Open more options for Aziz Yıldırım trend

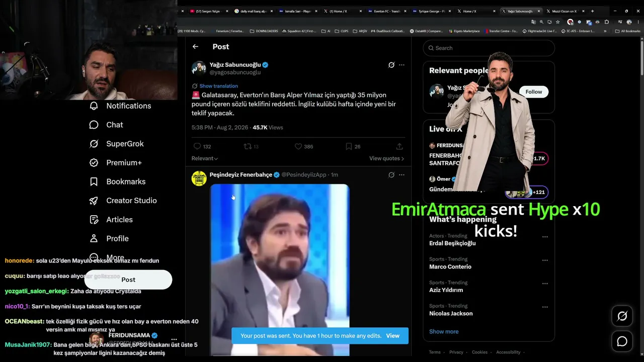[545, 284]
